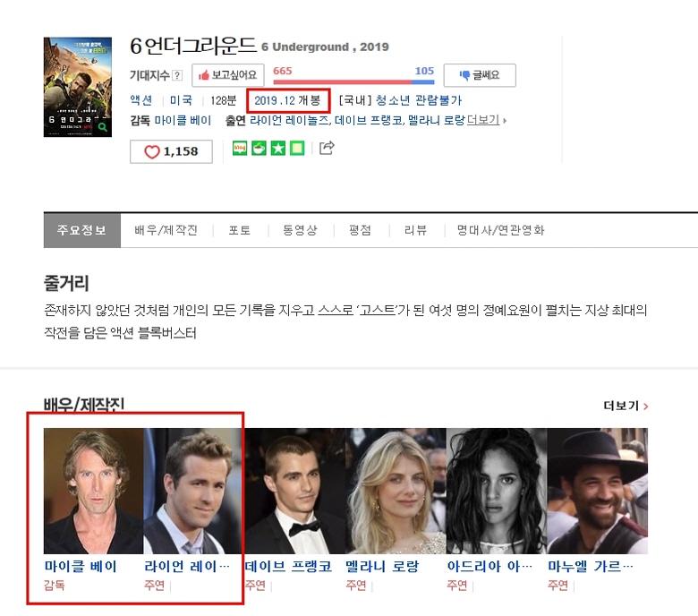
Task: Share to Naver blog icon
Action: point(240,149)
